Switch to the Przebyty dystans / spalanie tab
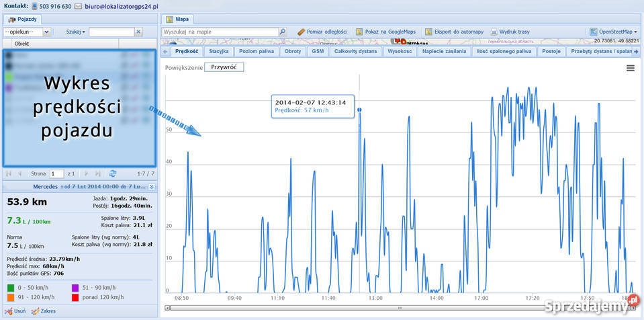Screen dimensions: 644x320 [599, 51]
